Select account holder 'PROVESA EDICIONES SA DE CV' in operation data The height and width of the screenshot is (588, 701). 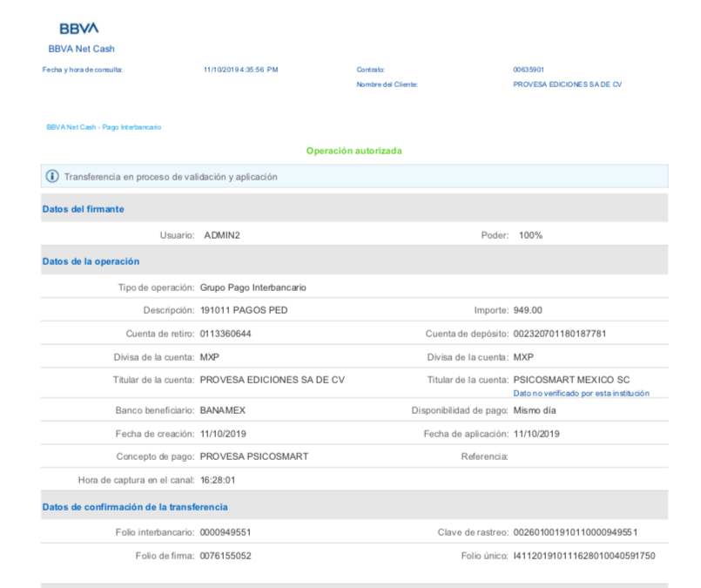[273, 380]
